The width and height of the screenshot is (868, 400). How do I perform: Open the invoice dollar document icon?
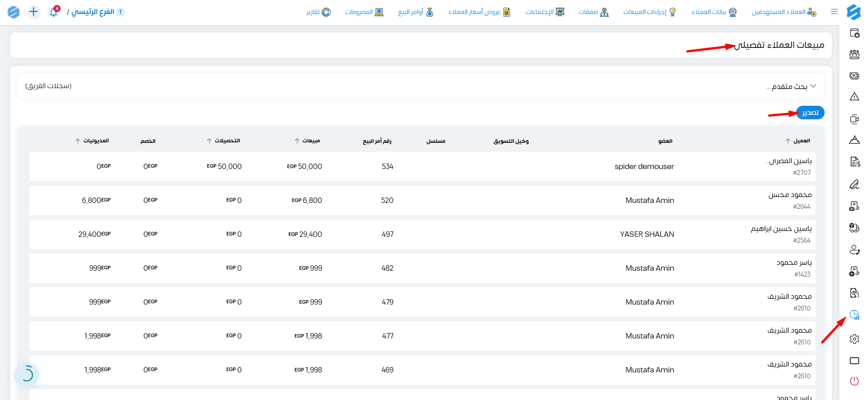click(854, 162)
